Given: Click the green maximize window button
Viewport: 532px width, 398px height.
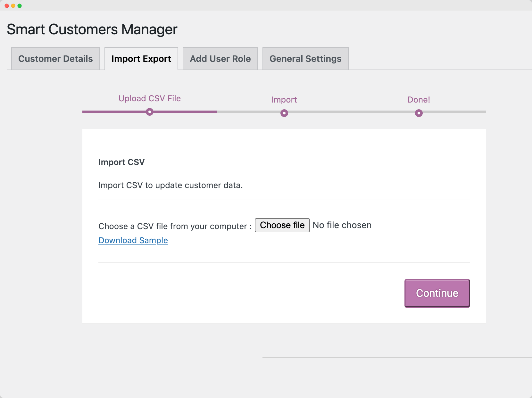Looking at the screenshot, I should (20, 6).
